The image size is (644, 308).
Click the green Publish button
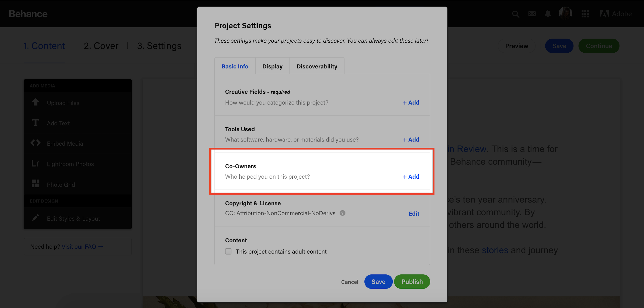click(412, 282)
